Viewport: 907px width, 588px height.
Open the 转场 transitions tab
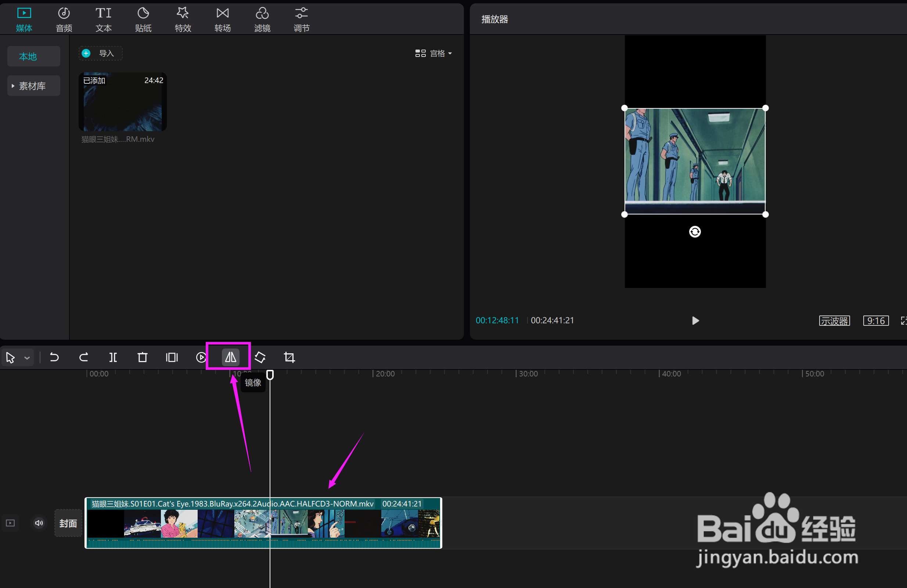pyautogui.click(x=222, y=19)
